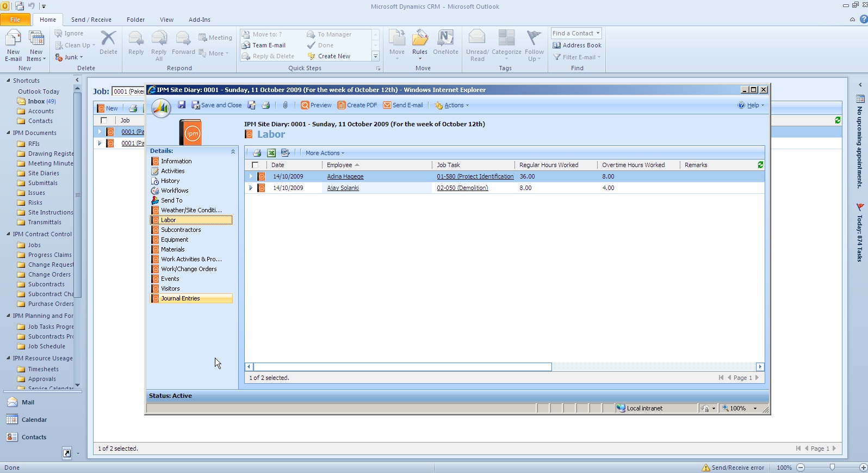The height and width of the screenshot is (473, 868).
Task: Click the Dynamics CRM orb logo button
Action: point(161,108)
